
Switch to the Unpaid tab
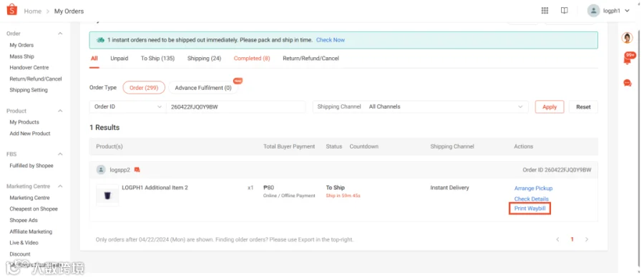(119, 58)
